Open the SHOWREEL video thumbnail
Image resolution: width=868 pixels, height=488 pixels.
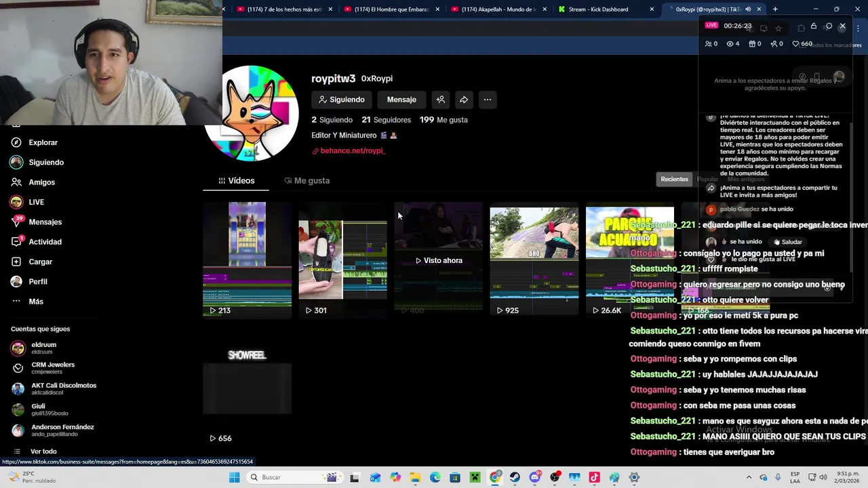coord(247,388)
